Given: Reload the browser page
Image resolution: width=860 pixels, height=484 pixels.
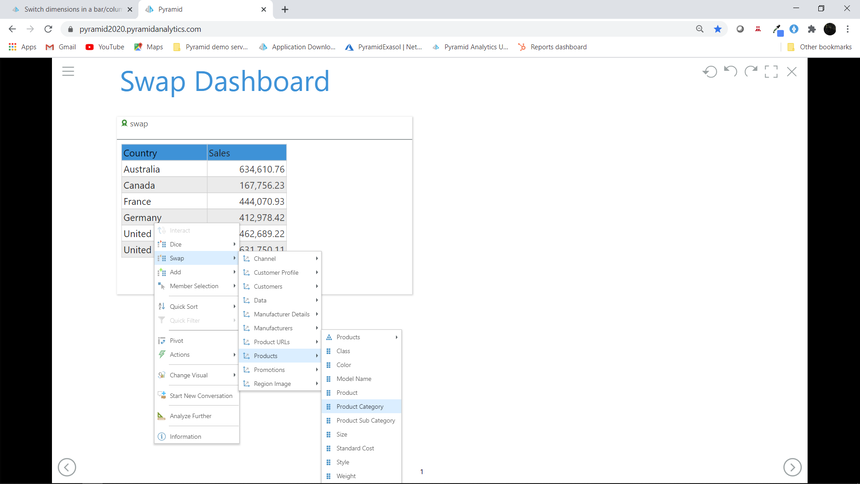Looking at the screenshot, I should (48, 29).
